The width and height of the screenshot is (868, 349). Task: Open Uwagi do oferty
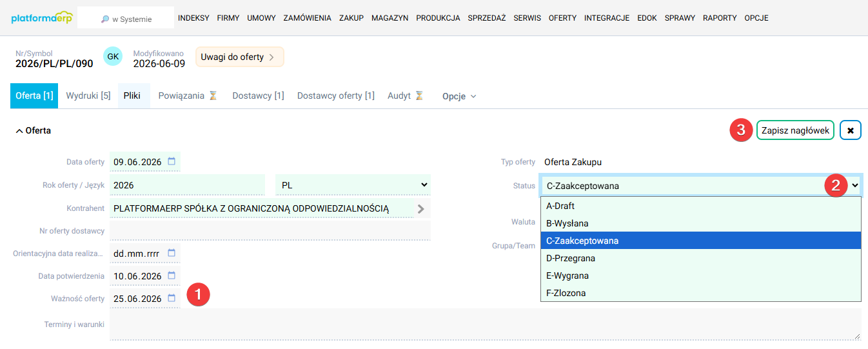239,57
